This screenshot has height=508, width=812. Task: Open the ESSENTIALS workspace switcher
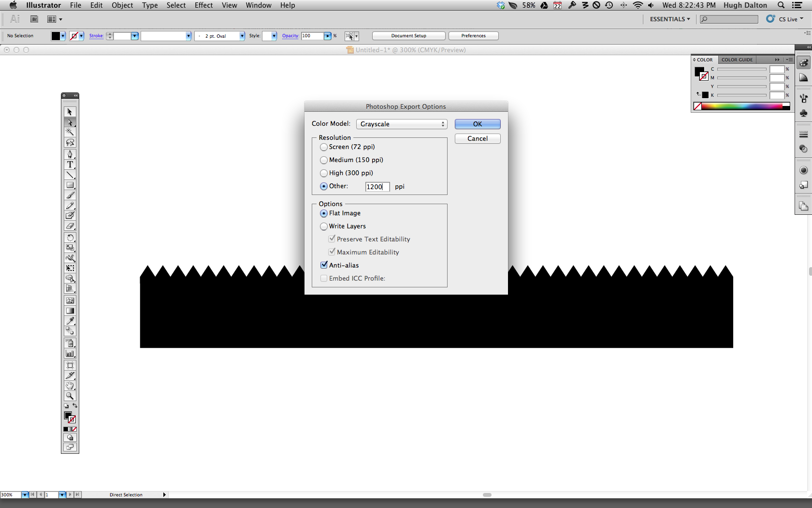point(670,19)
